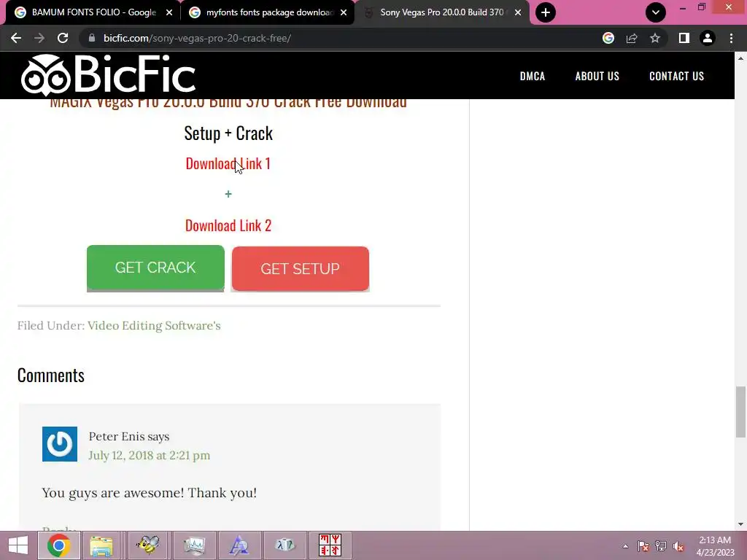This screenshot has width=747, height=560.
Task: Click the green GET CRACK button
Action: click(x=155, y=268)
